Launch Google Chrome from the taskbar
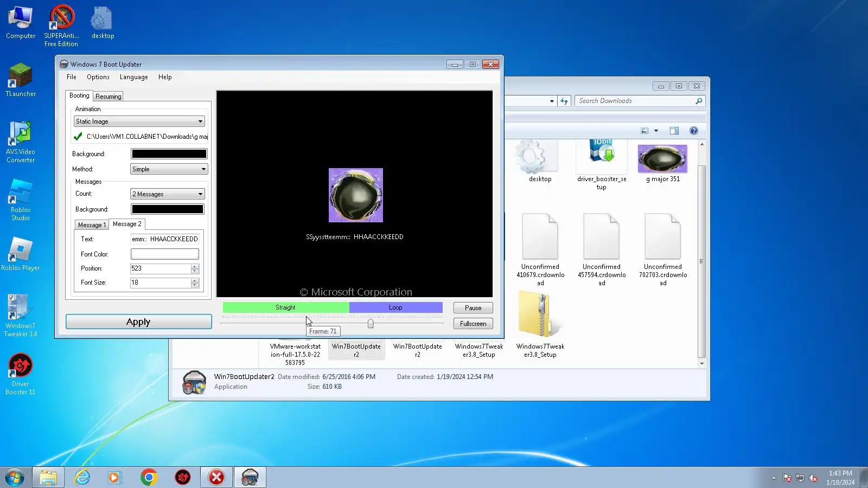Image resolution: width=868 pixels, height=488 pixels. click(149, 477)
